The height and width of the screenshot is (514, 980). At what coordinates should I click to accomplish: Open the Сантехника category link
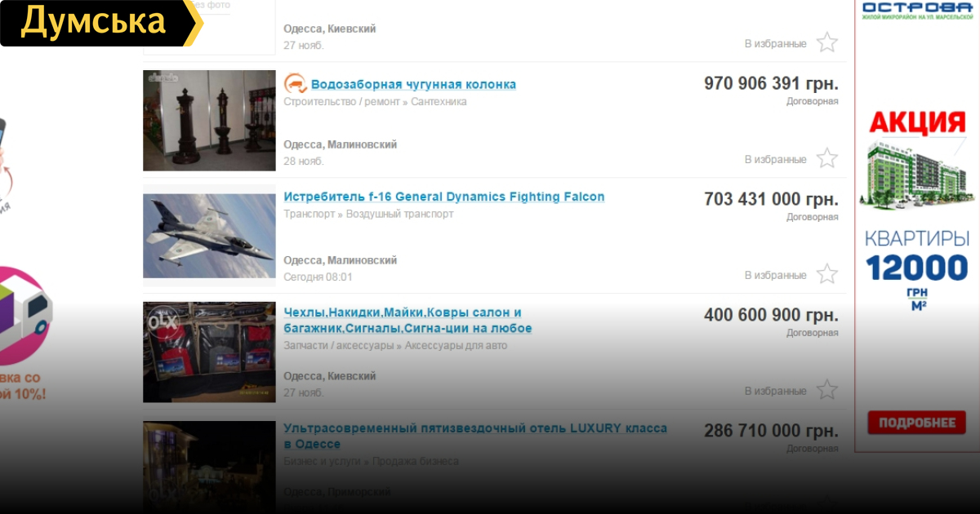click(439, 102)
